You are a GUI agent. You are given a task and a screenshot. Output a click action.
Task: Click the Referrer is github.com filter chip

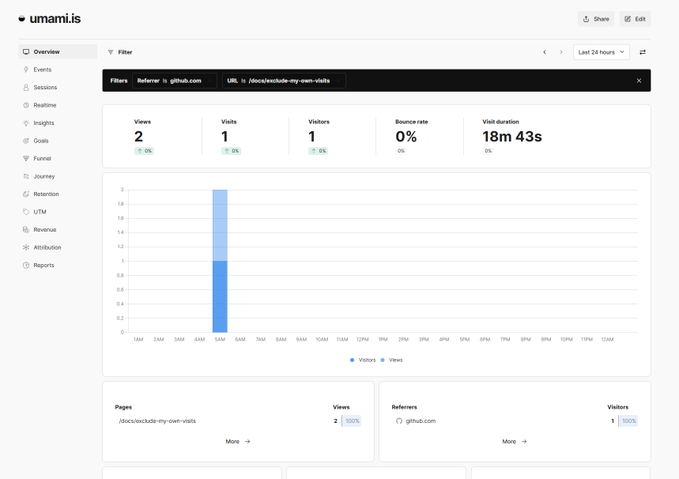tap(170, 81)
